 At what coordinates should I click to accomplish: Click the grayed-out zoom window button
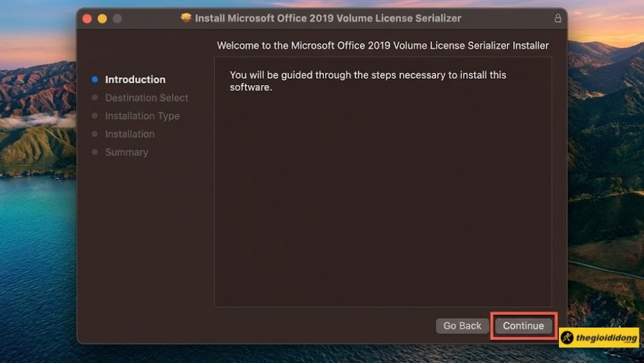point(117,19)
